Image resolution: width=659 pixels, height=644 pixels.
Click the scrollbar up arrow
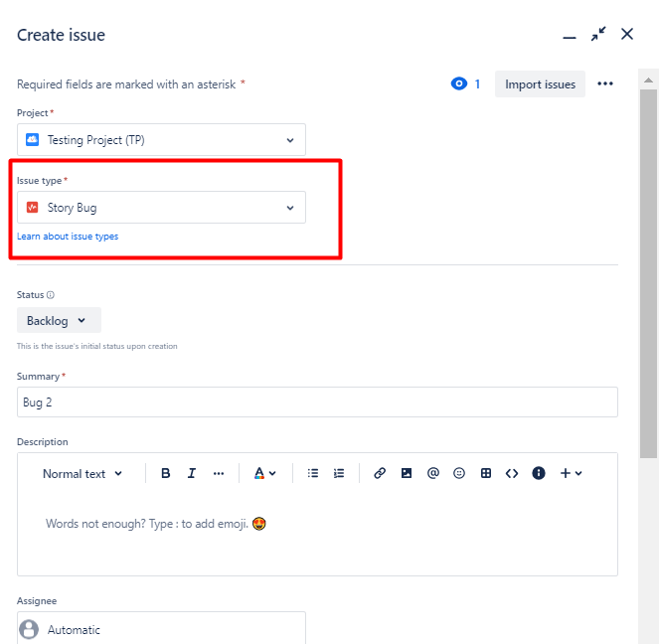point(648,80)
